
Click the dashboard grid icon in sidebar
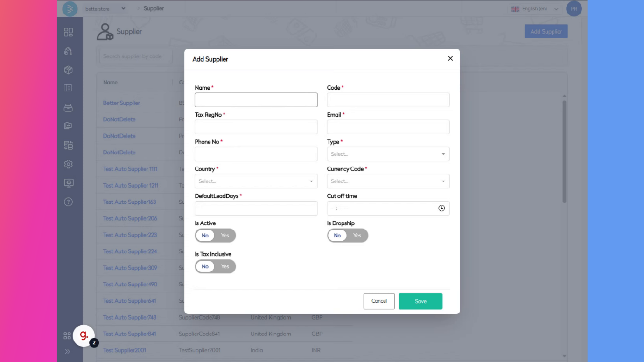pos(69,32)
